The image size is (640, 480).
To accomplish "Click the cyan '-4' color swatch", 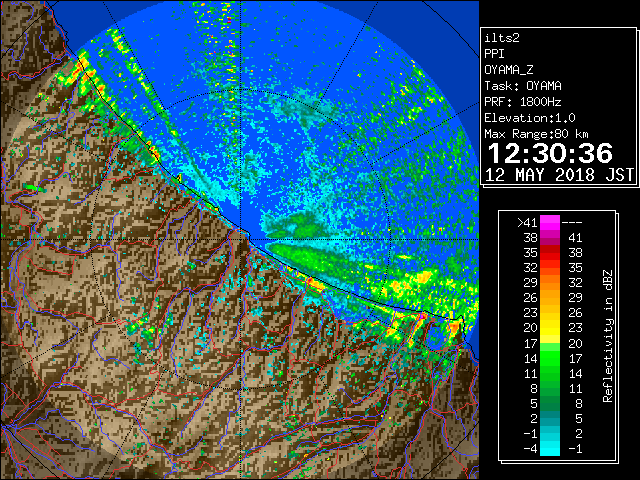I will coord(550,449).
